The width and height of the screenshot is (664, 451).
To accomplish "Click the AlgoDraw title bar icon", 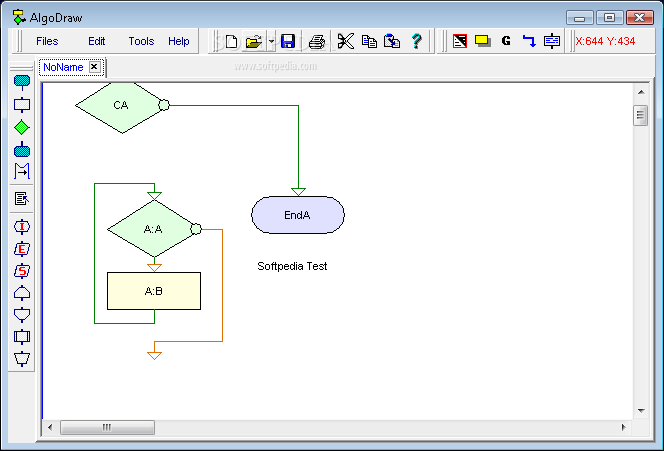I will (x=19, y=18).
